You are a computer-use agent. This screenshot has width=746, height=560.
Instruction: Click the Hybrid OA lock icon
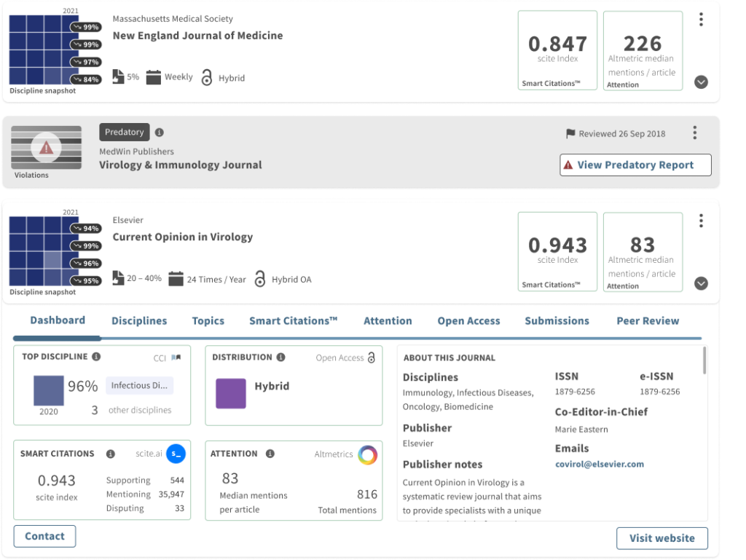point(260,279)
